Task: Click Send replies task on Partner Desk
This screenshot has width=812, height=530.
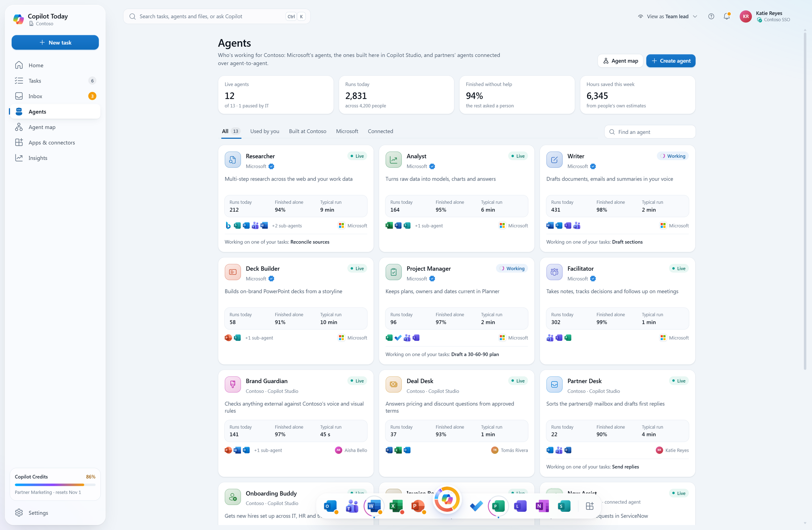Action: point(625,467)
